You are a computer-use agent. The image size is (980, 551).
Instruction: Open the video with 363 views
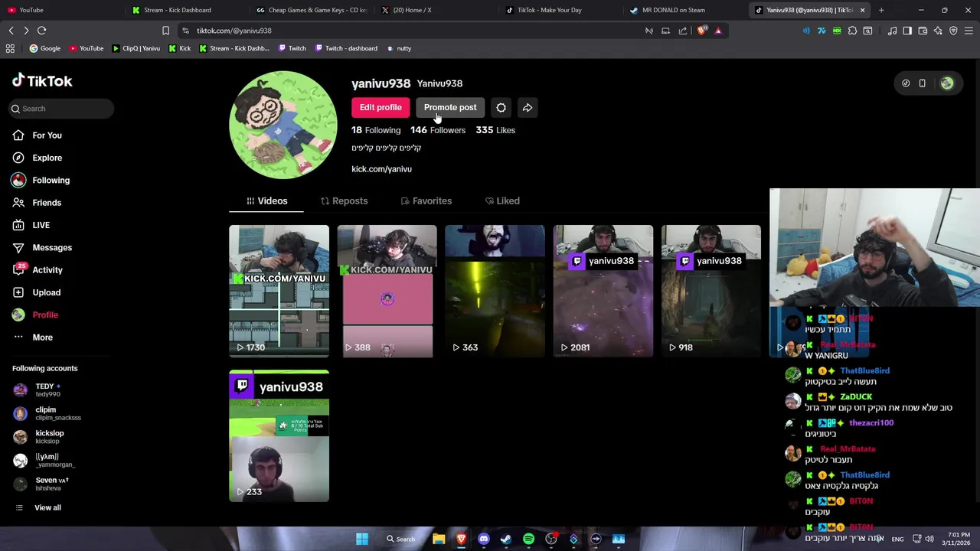point(495,291)
